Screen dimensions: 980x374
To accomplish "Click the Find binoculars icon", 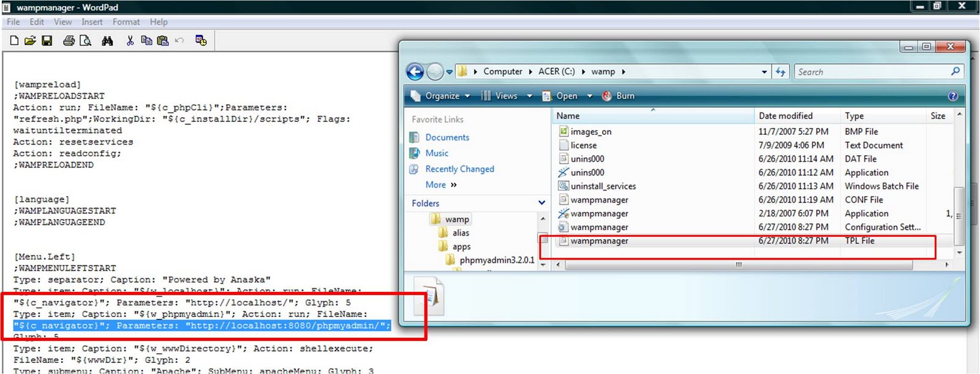I will pyautogui.click(x=108, y=41).
